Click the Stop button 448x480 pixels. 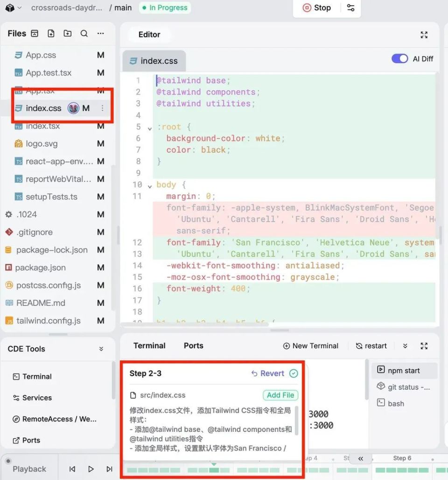coord(316,7)
